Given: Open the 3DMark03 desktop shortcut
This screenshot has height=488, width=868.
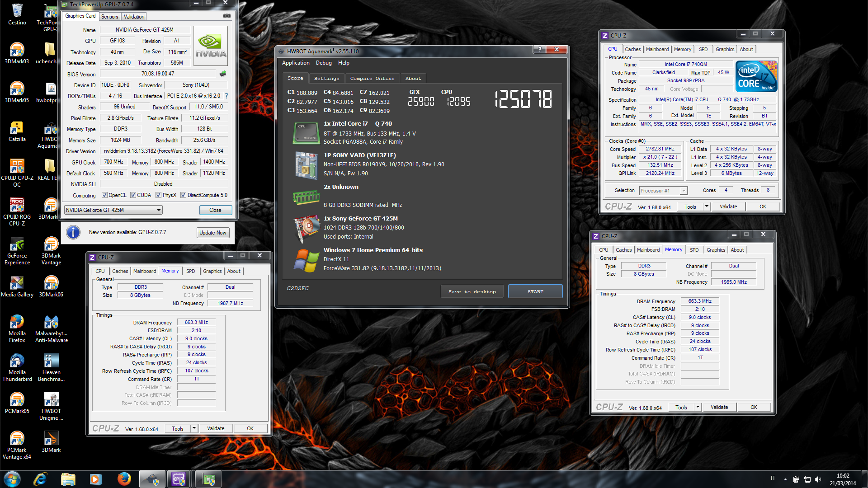Looking at the screenshot, I should click(x=17, y=53).
